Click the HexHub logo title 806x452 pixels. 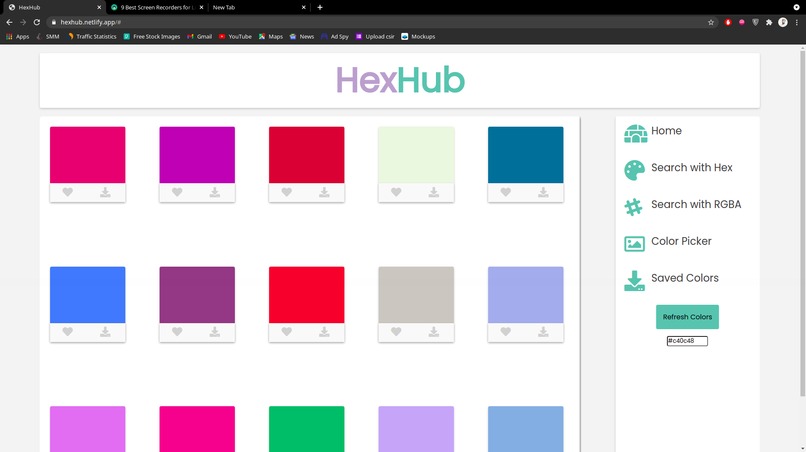coord(400,80)
